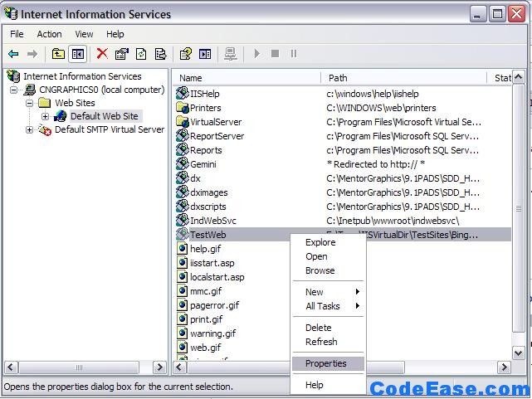The height and width of the screenshot is (399, 532).
Task: Click the list pane vertical scroll down arrow
Action: 518,353
